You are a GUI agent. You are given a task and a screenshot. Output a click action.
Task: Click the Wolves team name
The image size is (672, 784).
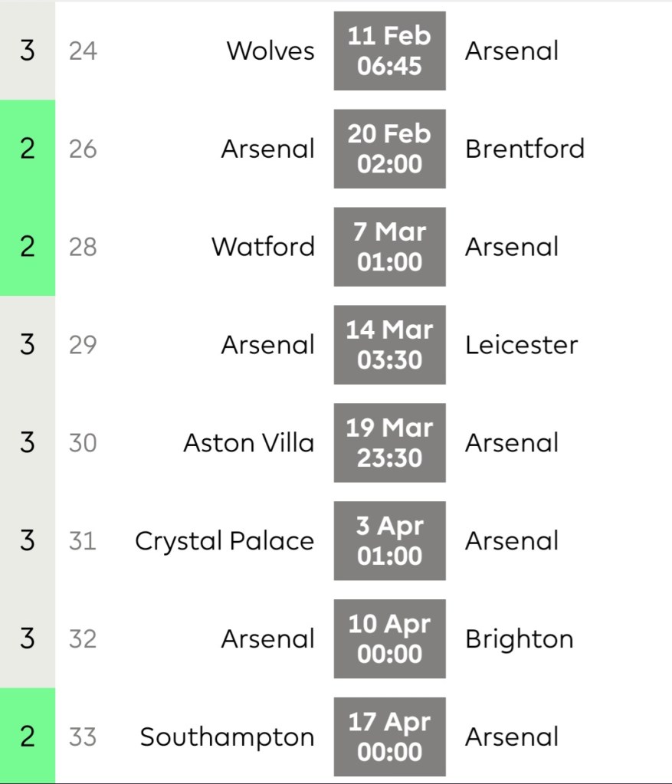[x=270, y=51]
